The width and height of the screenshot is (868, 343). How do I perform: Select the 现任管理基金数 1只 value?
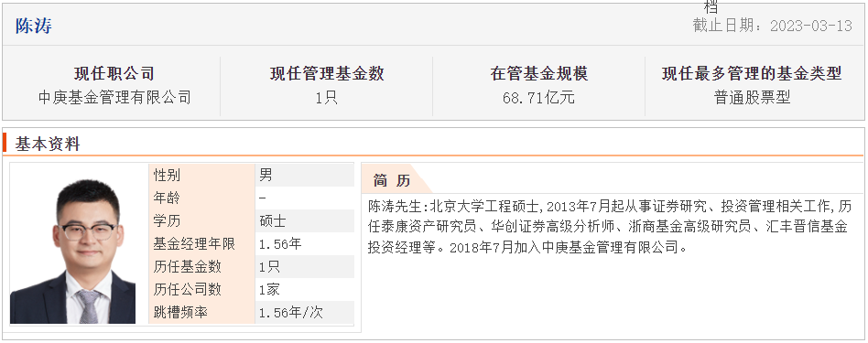pyautogui.click(x=327, y=98)
